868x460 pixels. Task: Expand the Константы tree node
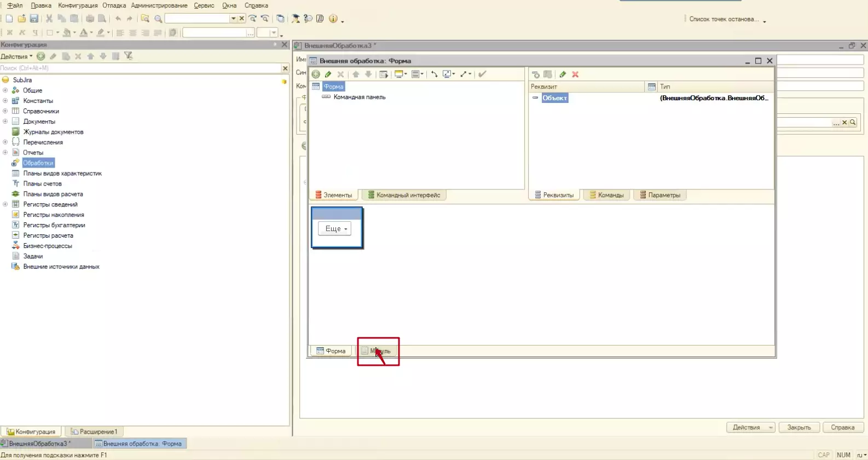point(5,101)
